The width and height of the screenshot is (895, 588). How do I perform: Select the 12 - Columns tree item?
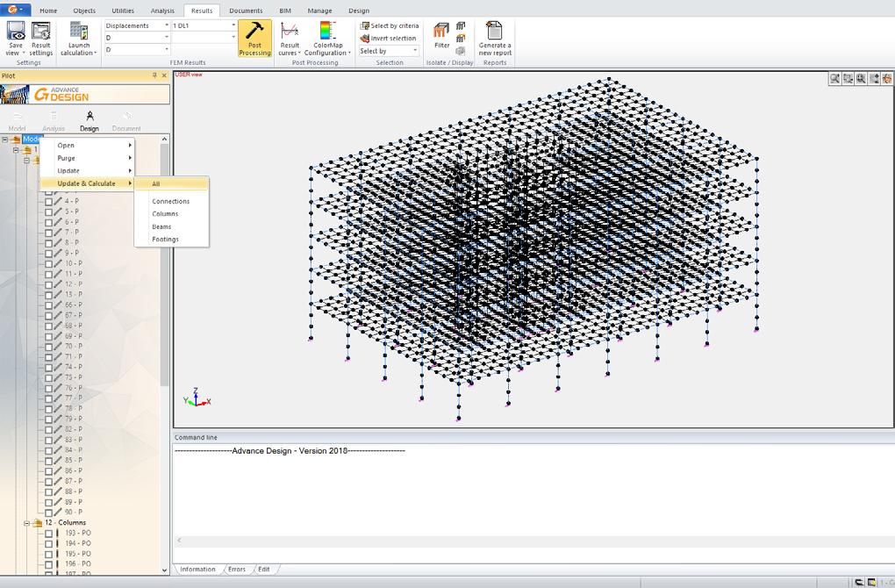click(65, 523)
